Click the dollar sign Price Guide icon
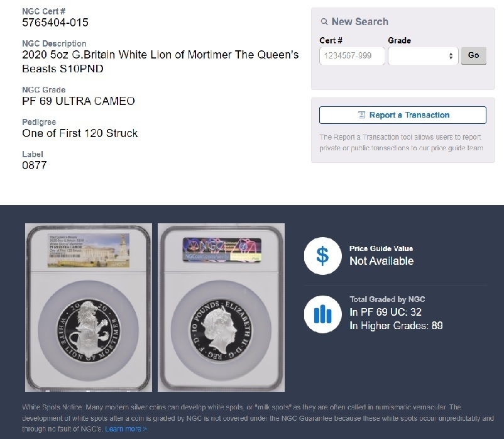Screen dimensions: 504x439 click(x=323, y=256)
